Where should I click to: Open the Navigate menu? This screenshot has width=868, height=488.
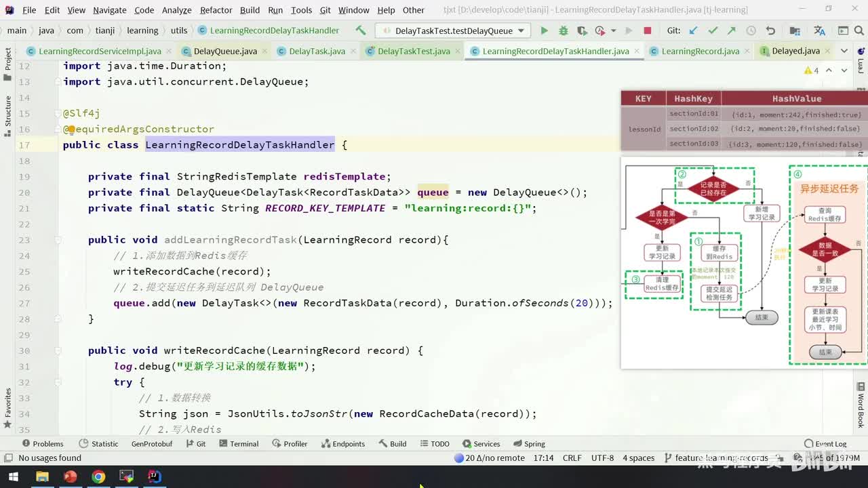click(x=110, y=10)
